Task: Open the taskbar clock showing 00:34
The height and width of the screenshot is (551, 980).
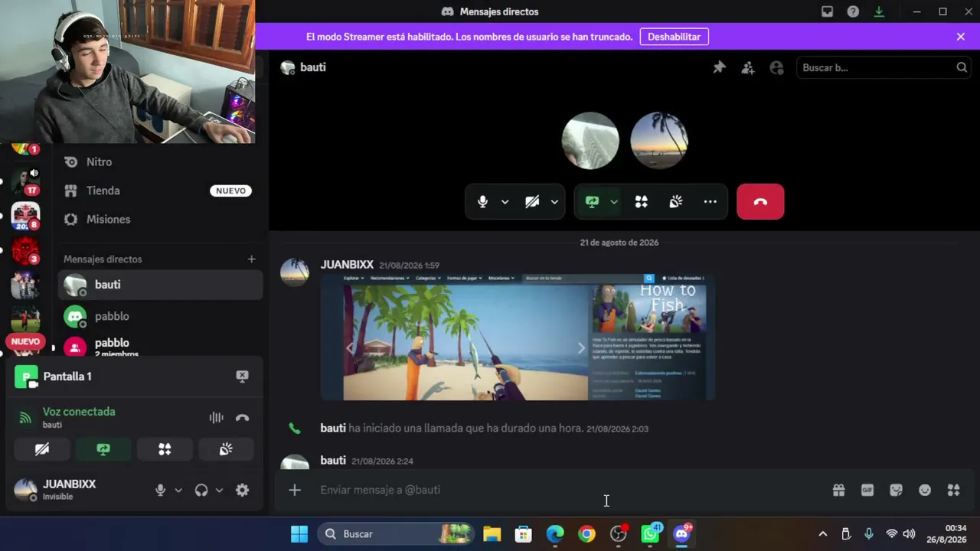Action: click(946, 534)
